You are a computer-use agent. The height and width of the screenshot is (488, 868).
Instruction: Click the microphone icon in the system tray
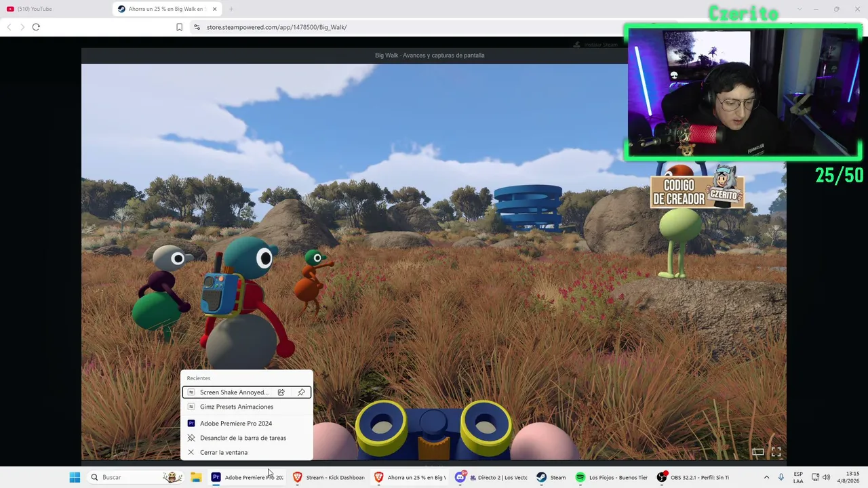(781, 477)
